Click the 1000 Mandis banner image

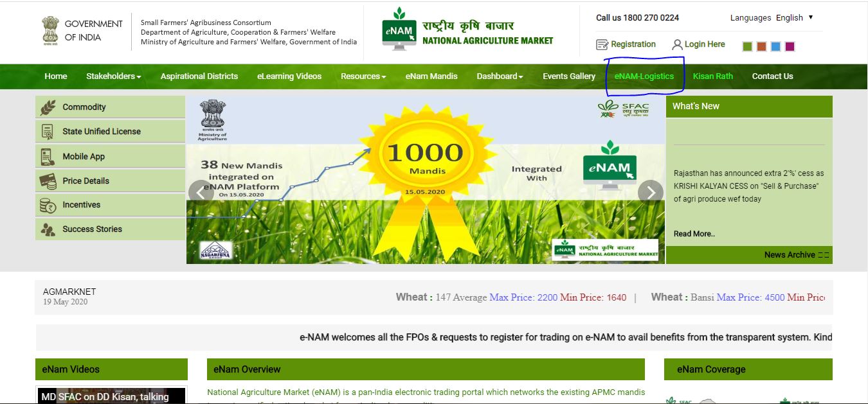pos(426,180)
